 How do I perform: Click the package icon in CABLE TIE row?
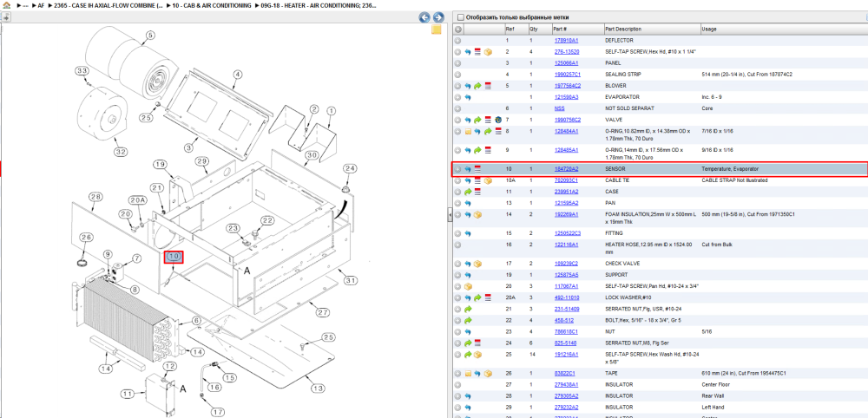[x=488, y=180]
